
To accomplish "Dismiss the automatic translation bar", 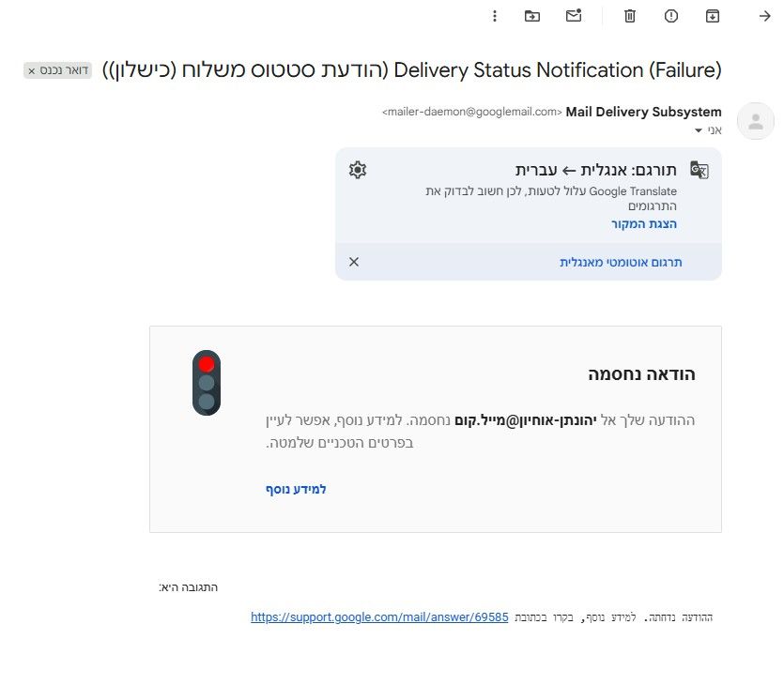I will [x=354, y=262].
